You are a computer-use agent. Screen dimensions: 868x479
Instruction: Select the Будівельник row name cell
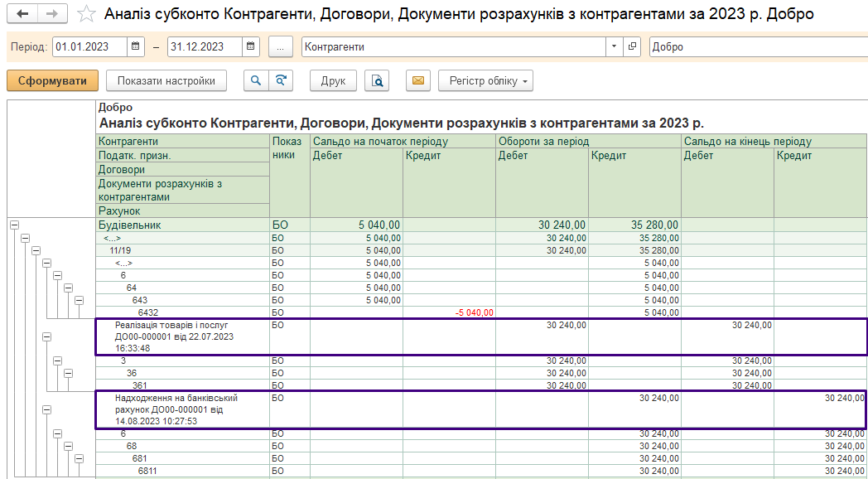(183, 225)
